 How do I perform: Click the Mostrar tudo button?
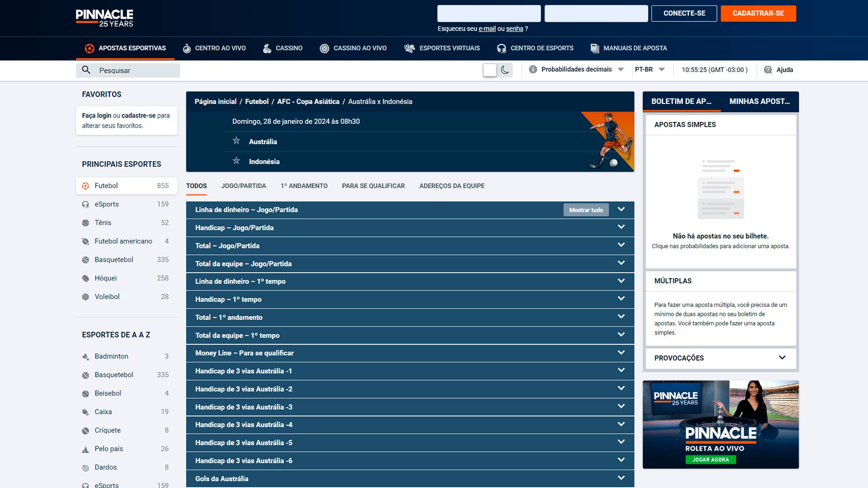(x=586, y=210)
